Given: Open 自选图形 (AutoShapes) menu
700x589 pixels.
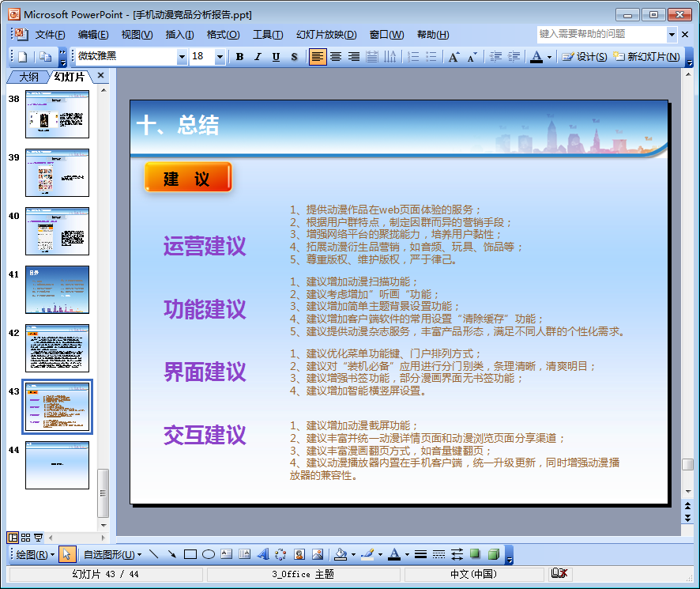Looking at the screenshot, I should click(x=112, y=554).
